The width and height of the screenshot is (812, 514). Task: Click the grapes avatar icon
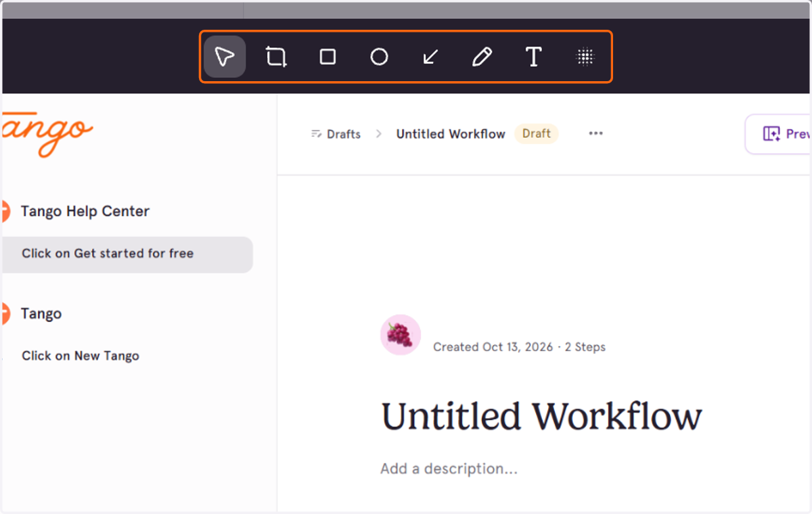401,335
